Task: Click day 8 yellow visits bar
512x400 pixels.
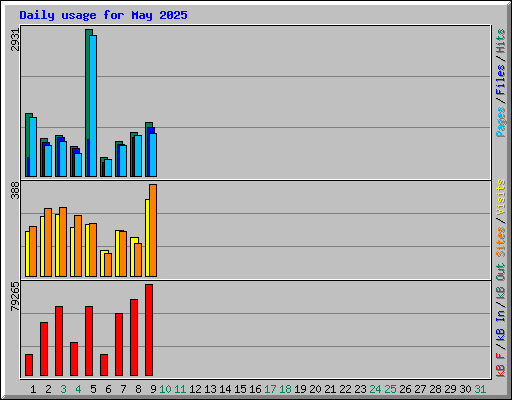Action: click(132, 257)
